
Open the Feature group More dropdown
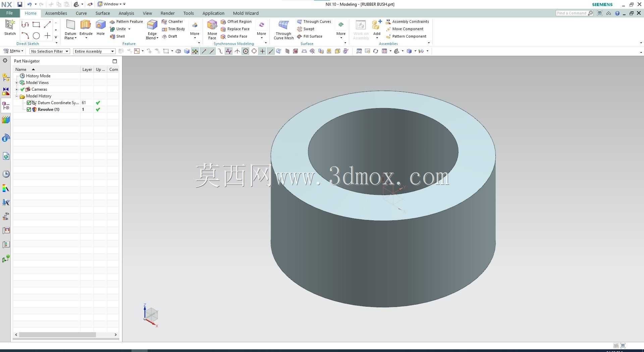pyautogui.click(x=195, y=30)
